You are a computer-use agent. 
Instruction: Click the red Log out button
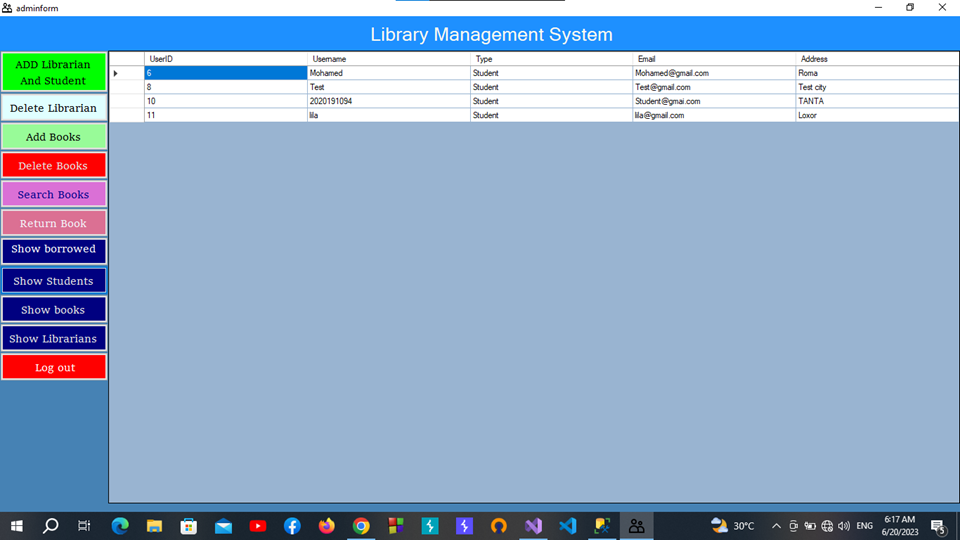point(53,367)
